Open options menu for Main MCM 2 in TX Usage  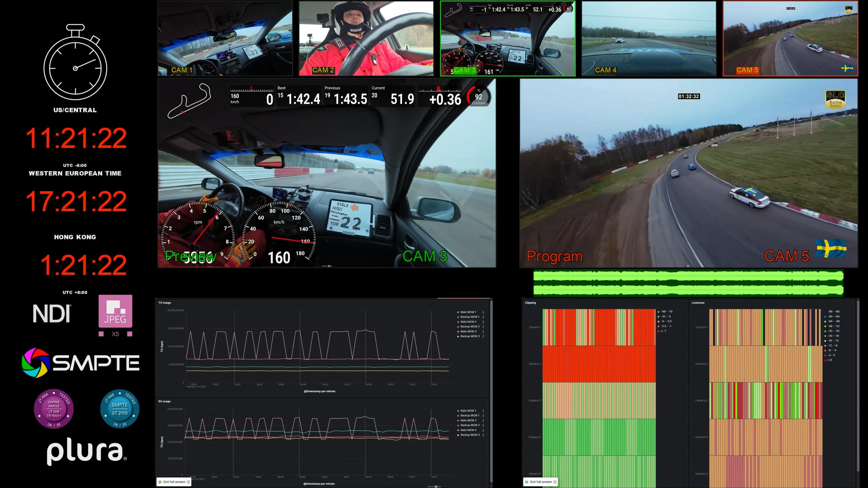point(483,322)
